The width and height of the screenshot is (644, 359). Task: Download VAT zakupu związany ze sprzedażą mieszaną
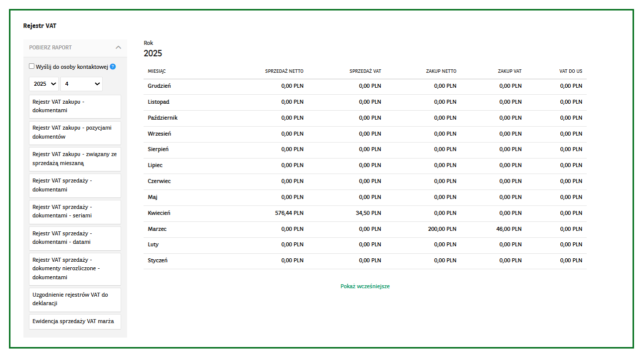click(x=75, y=159)
